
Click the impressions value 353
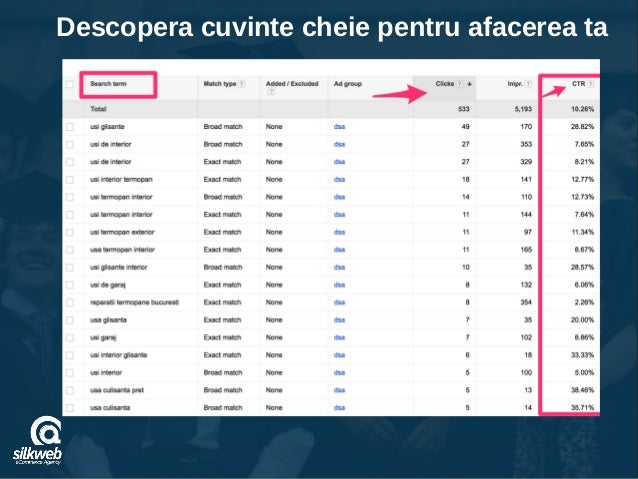point(526,144)
